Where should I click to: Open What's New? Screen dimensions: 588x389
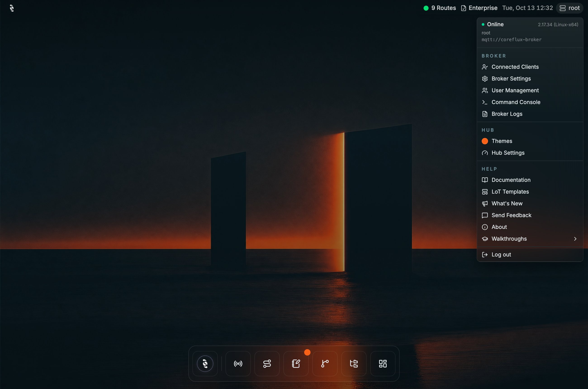(530, 203)
